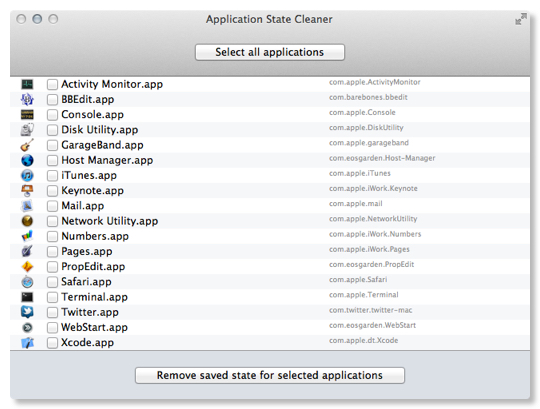
Task: Click the Keynote.app name
Action: tap(92, 191)
